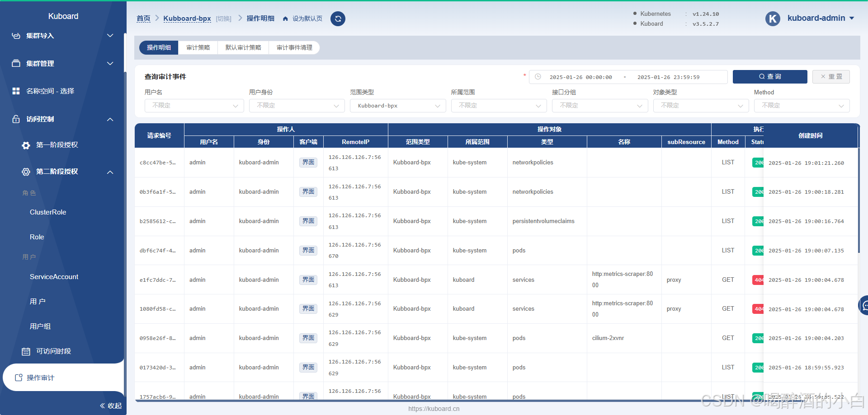Open the 范围类型 dropdown showing Kubboard-bpx

[x=398, y=106]
